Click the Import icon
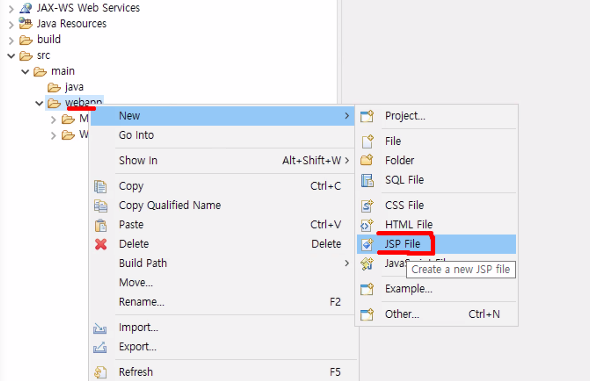 pos(100,328)
